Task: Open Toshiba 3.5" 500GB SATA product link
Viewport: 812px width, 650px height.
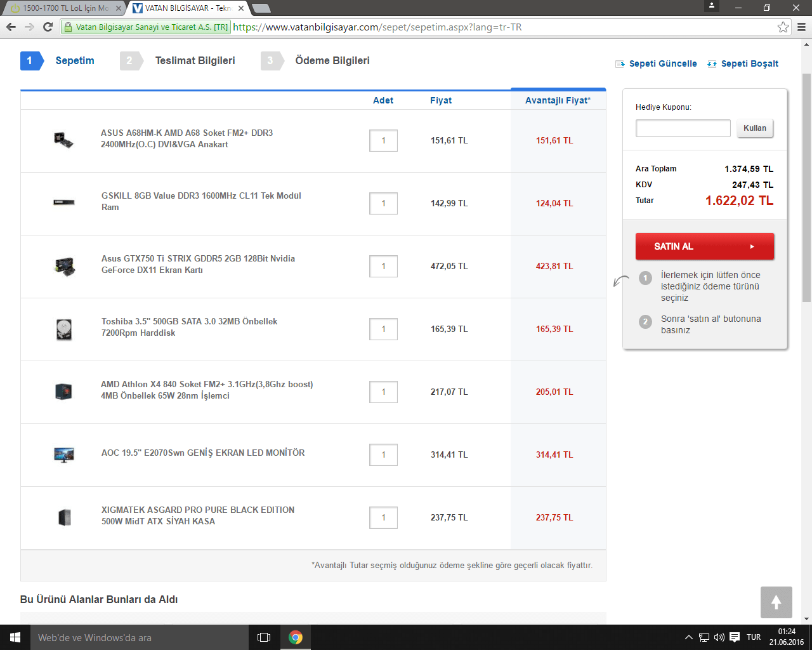Action: pyautogui.click(x=189, y=327)
